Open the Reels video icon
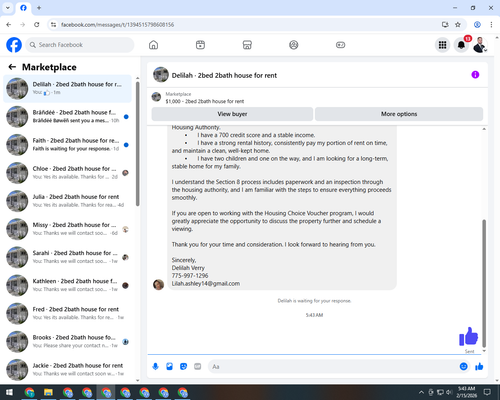Viewport: 500px width, 400px height. click(200, 45)
